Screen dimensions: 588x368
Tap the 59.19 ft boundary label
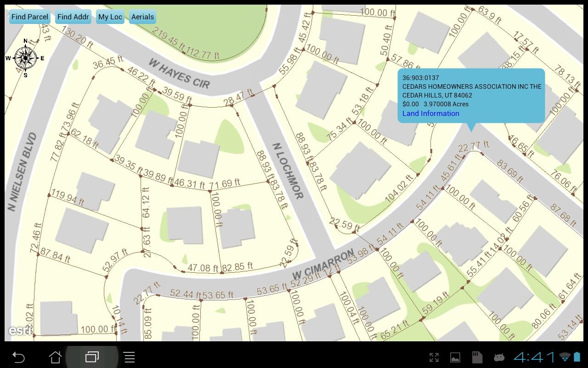435,306
